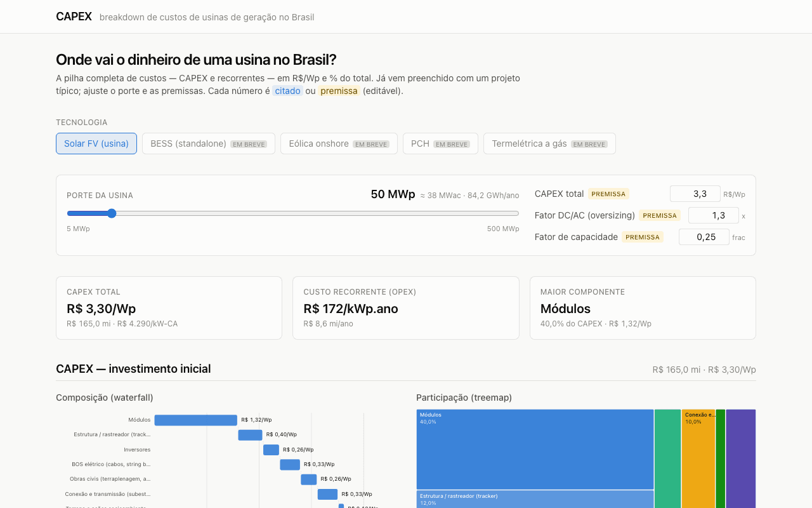Select the Solar FV (usina) technology tab
The image size is (812, 508).
click(x=96, y=144)
